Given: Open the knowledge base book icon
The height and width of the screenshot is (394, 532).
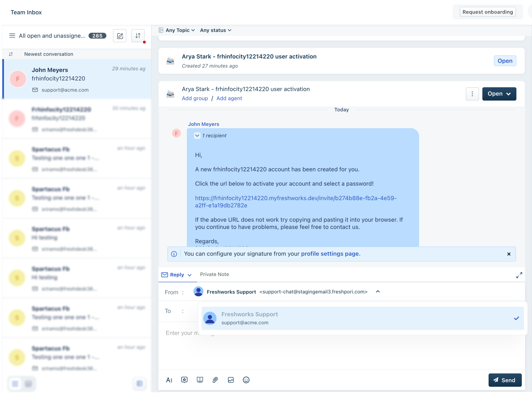Looking at the screenshot, I should [x=200, y=380].
